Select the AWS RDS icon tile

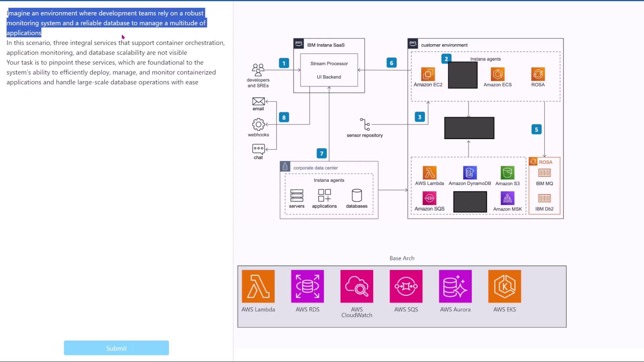pos(307,286)
